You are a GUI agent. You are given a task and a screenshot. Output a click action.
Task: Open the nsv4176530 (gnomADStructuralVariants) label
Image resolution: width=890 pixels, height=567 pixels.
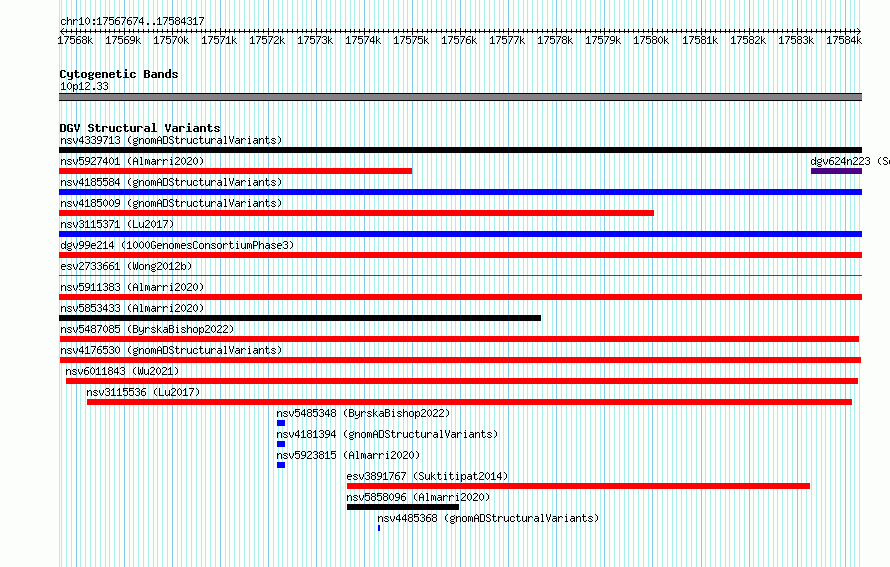[171, 350]
